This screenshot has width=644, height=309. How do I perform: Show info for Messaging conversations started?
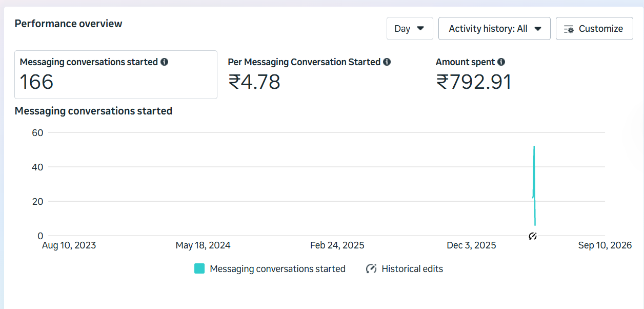pos(164,62)
